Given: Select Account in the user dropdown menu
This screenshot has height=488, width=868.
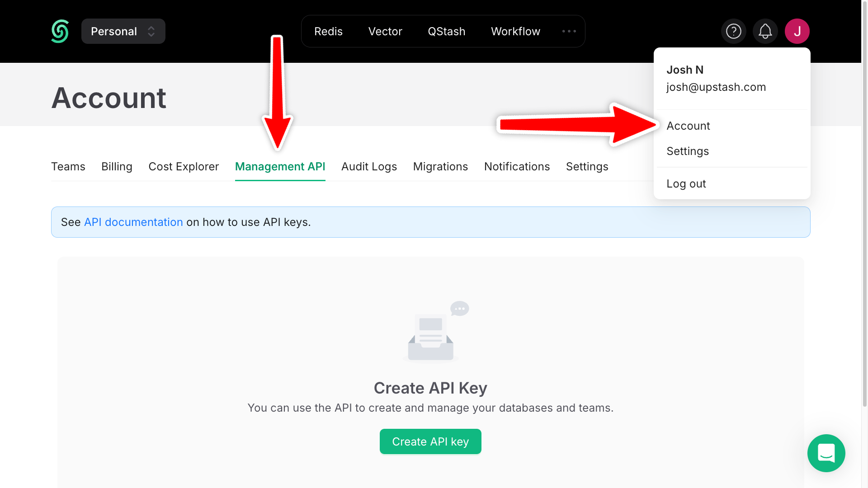Looking at the screenshot, I should point(688,126).
